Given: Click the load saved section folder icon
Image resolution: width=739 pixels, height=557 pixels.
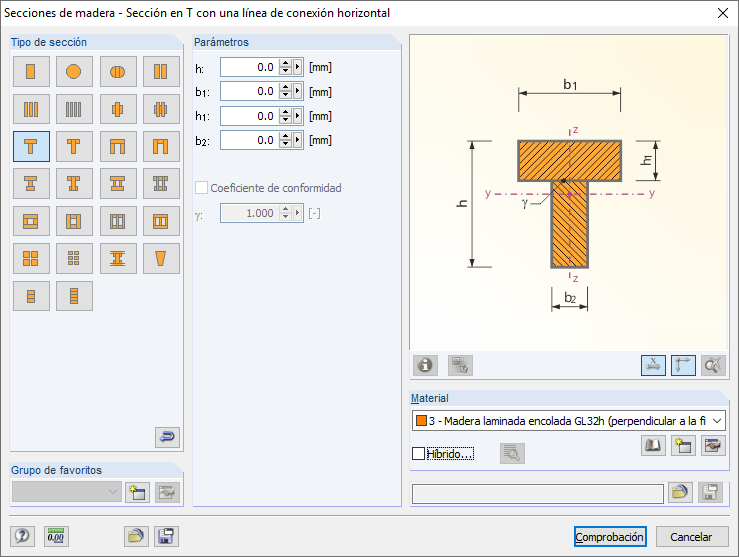Looking at the screenshot, I should click(x=136, y=536).
